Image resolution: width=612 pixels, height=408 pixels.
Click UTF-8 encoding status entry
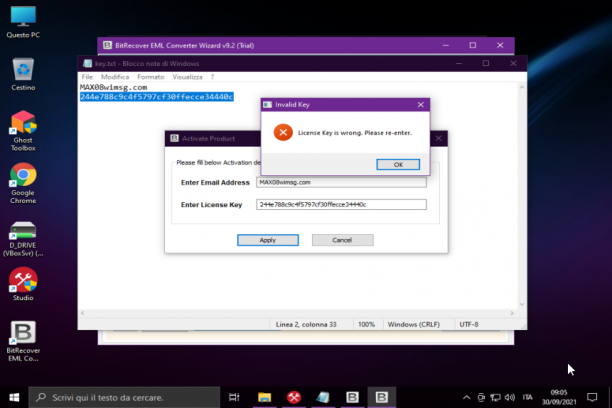tap(469, 324)
